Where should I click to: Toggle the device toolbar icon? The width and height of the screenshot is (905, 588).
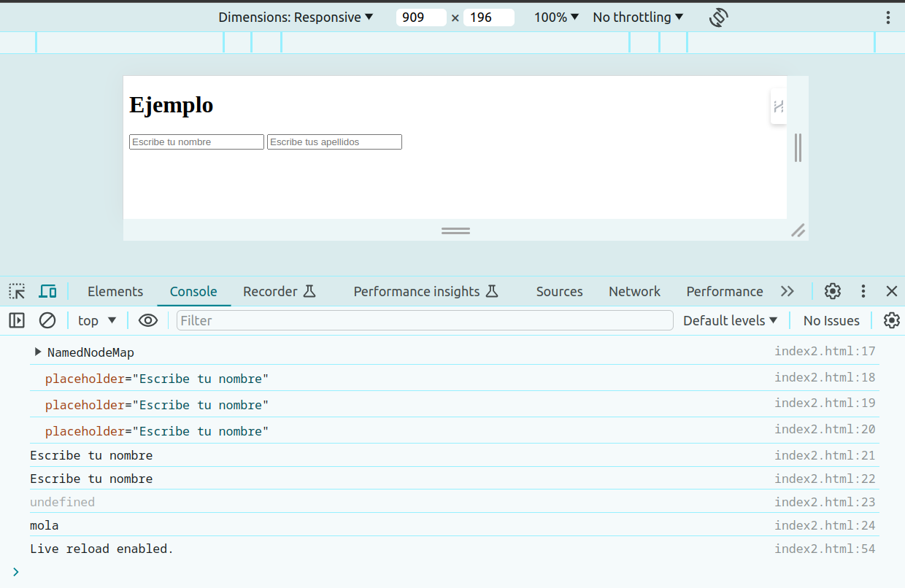(x=47, y=292)
